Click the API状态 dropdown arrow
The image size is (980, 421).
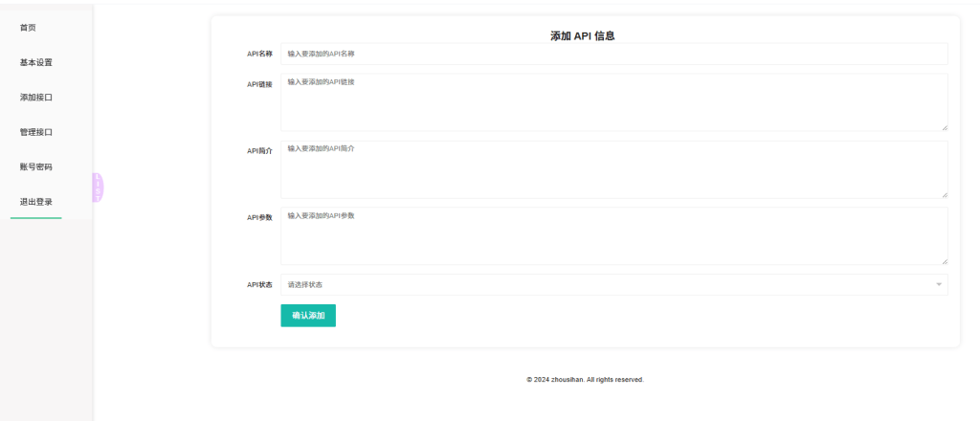tap(939, 285)
